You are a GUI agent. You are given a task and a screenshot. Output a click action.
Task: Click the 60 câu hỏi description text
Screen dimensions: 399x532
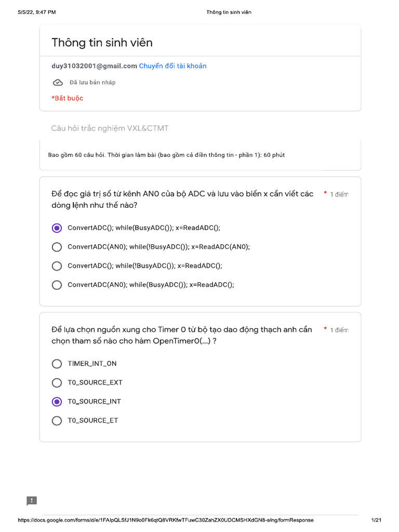point(166,155)
